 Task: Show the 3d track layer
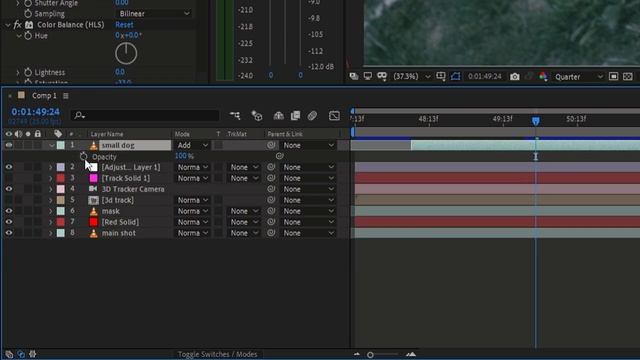tap(9, 200)
